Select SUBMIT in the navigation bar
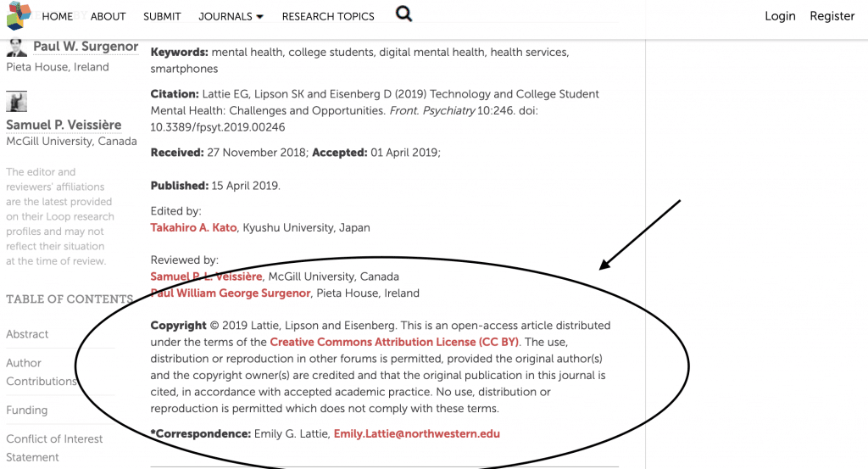868x469 pixels. [162, 17]
